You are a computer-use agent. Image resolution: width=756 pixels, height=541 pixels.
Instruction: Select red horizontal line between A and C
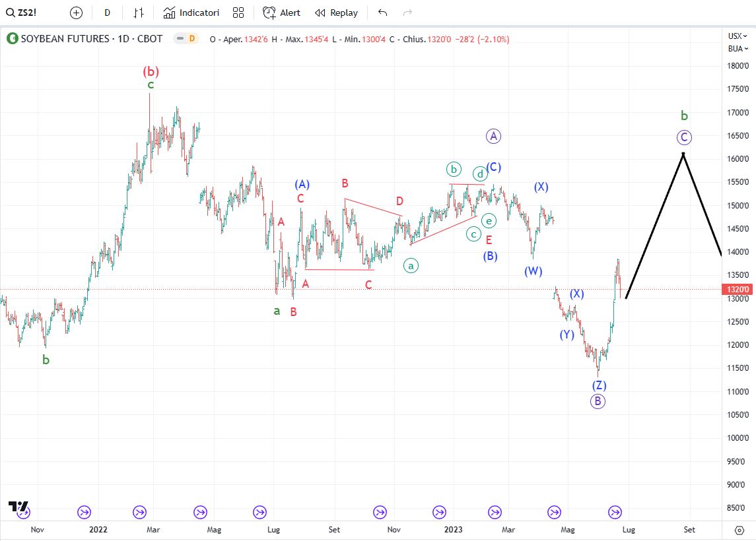pyautogui.click(x=339, y=269)
